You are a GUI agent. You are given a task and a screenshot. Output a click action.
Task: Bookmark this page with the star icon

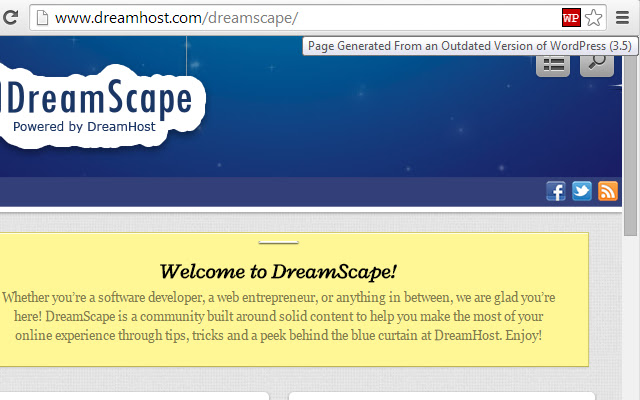(x=593, y=18)
